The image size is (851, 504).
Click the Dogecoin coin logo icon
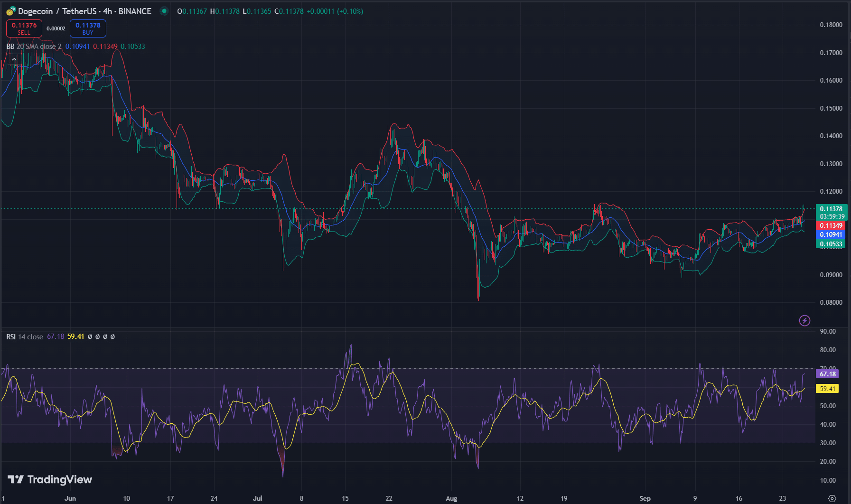click(10, 11)
